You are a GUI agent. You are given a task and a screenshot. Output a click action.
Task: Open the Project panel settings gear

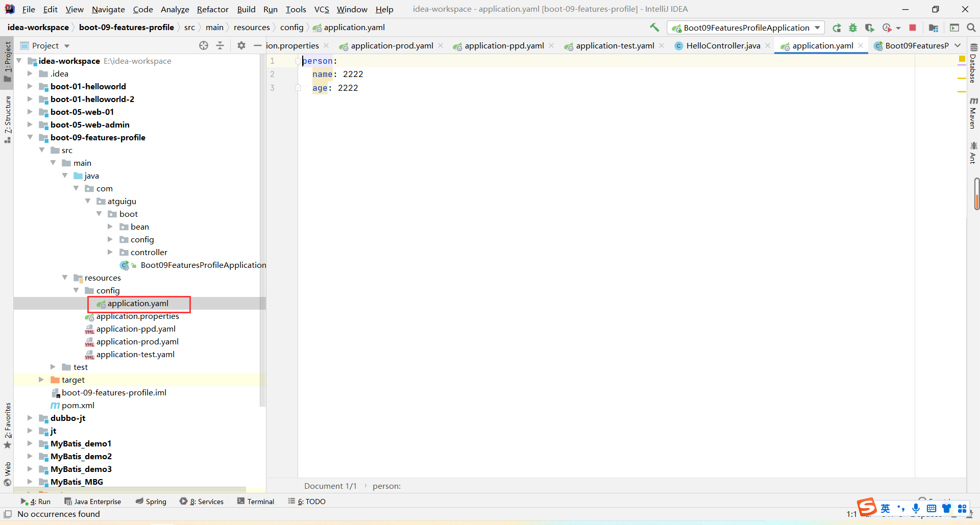[x=241, y=45]
